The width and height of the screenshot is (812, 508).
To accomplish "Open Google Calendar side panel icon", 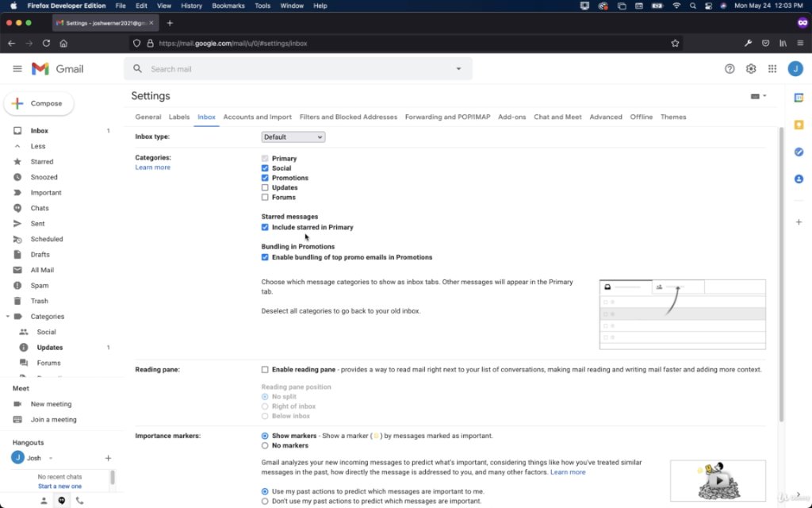I will (799, 98).
